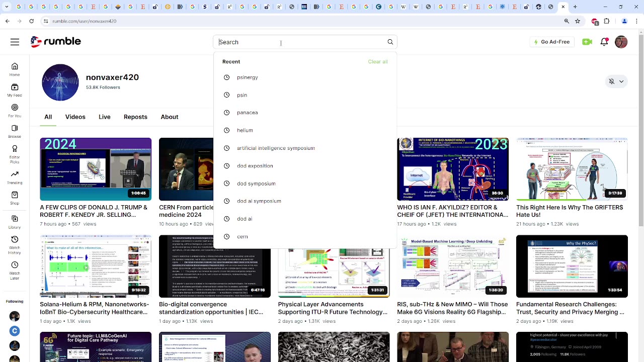Expand the channel notification dropdown arrow
644x362 pixels.
(621, 81)
